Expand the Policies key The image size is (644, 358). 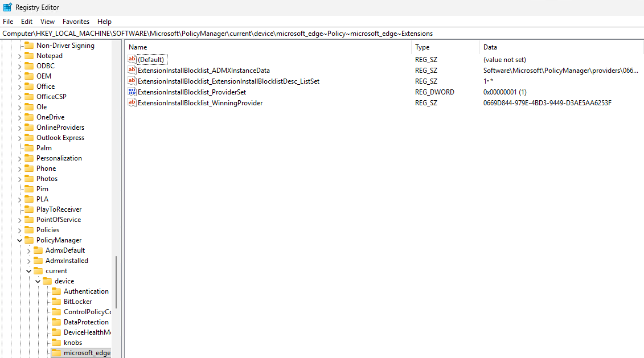click(x=19, y=231)
